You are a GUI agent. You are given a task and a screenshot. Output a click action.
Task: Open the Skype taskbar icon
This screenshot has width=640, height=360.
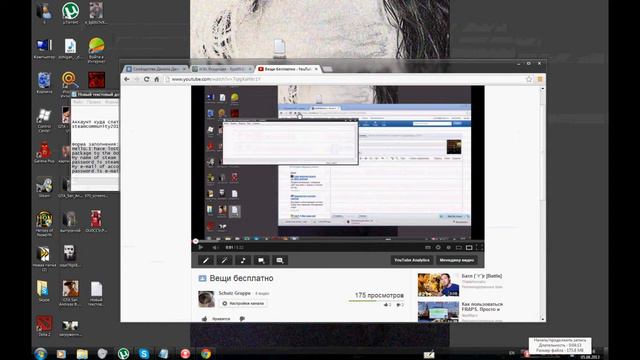click(x=144, y=353)
